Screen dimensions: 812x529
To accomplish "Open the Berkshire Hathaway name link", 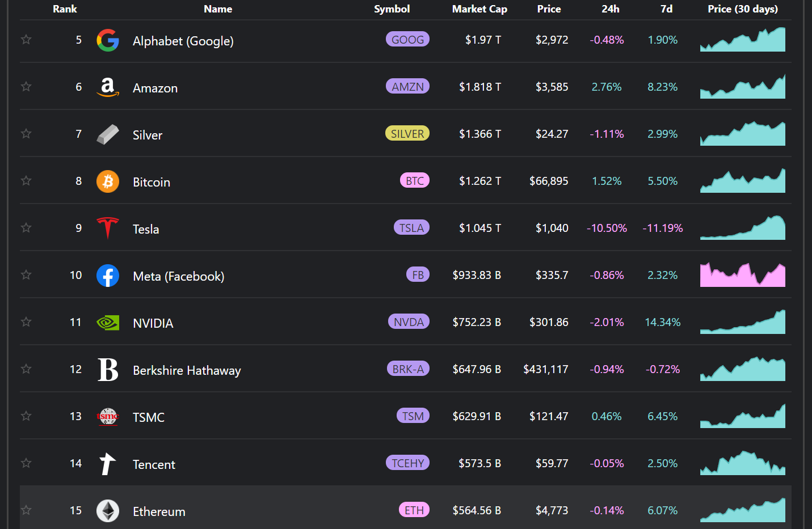I will (x=187, y=371).
